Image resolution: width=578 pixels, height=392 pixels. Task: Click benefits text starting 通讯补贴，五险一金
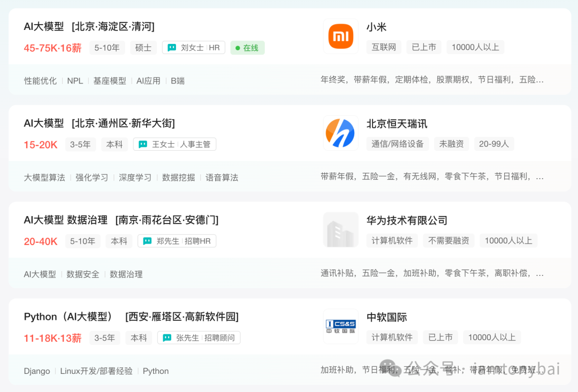pos(432,273)
